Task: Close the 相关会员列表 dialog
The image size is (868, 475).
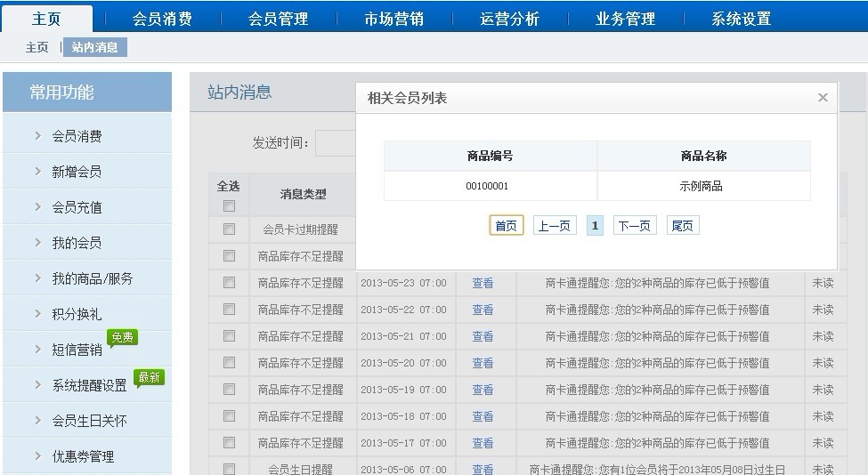Action: point(823,98)
